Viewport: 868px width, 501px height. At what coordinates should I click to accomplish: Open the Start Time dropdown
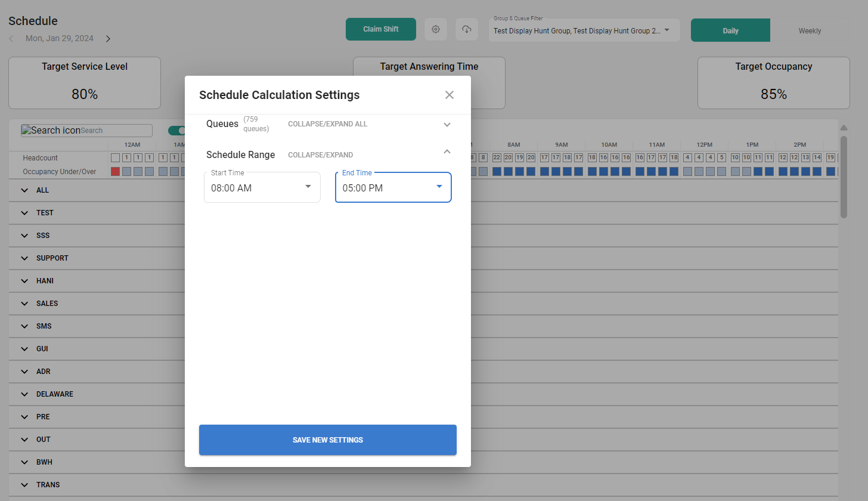click(262, 187)
